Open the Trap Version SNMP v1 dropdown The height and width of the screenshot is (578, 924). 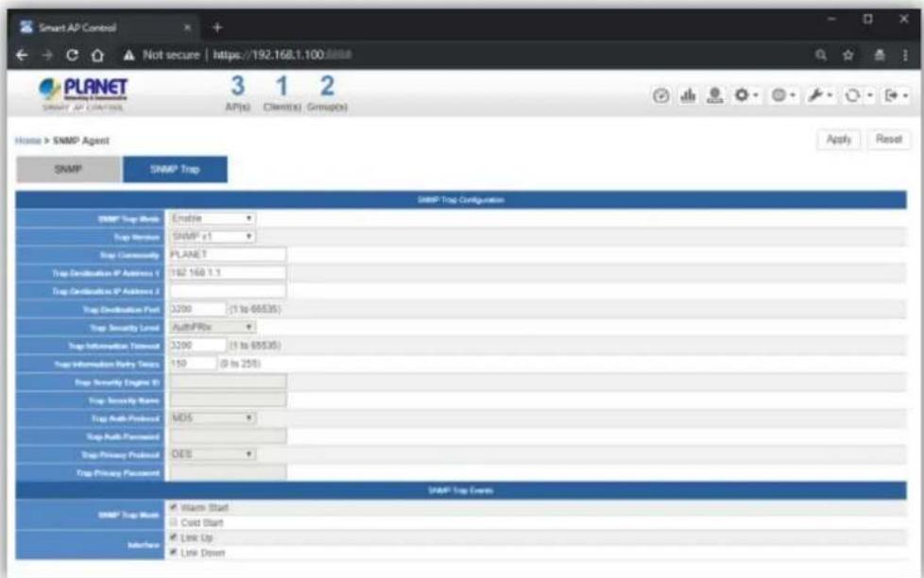point(213,236)
